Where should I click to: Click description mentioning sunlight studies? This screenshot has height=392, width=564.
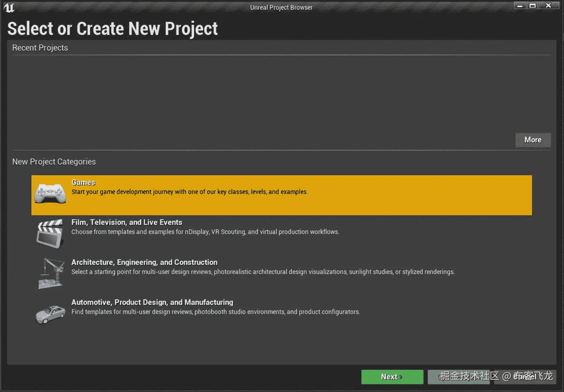pos(263,272)
